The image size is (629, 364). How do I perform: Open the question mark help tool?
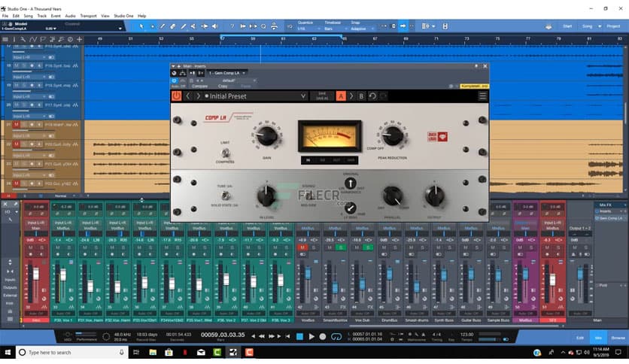coord(232,26)
